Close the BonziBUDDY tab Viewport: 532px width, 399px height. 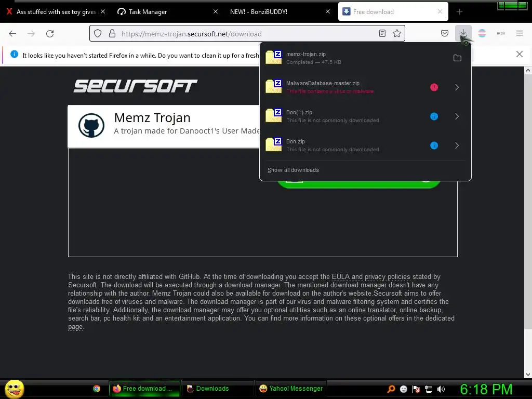(328, 11)
